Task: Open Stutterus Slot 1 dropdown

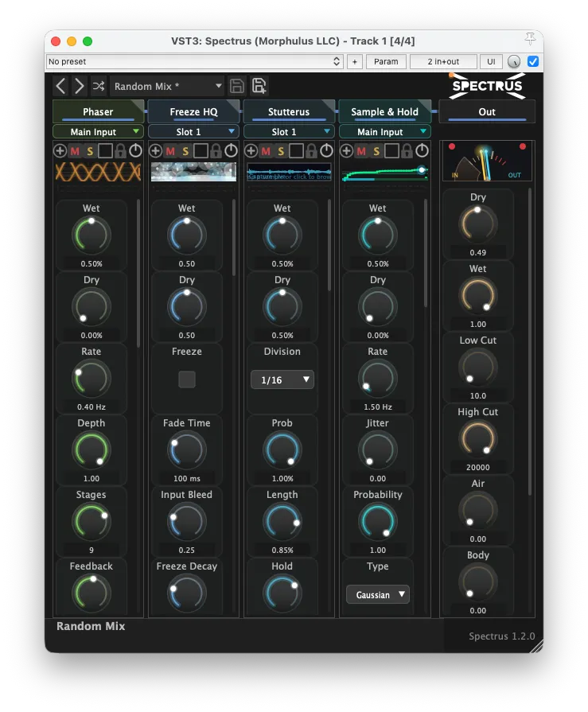Action: click(289, 132)
